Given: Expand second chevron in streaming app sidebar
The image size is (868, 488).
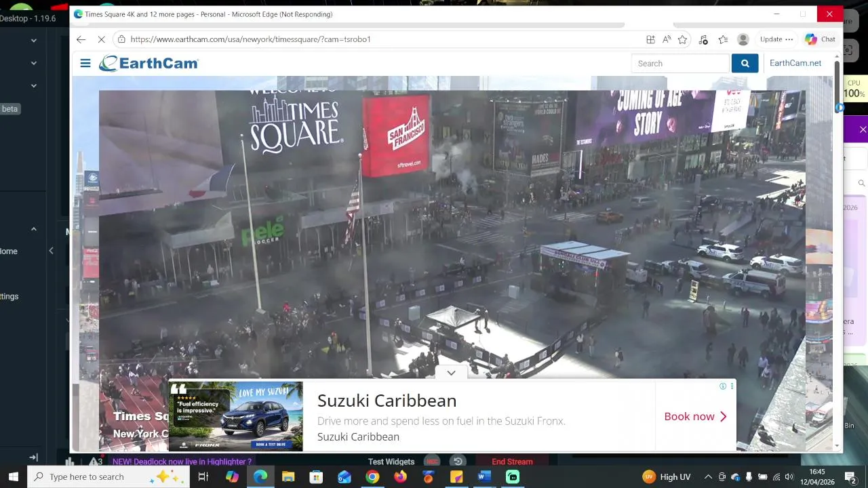Looking at the screenshot, I should click(x=33, y=63).
